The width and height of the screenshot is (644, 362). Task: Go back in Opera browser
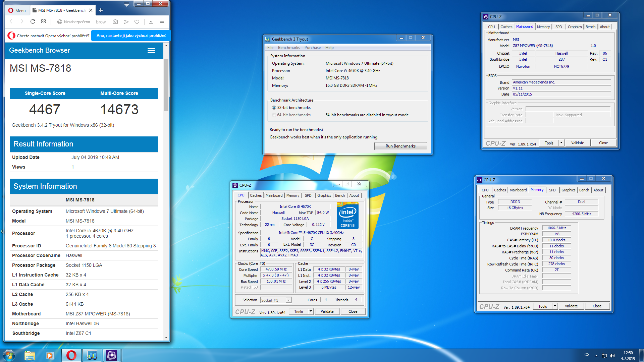tap(11, 21)
